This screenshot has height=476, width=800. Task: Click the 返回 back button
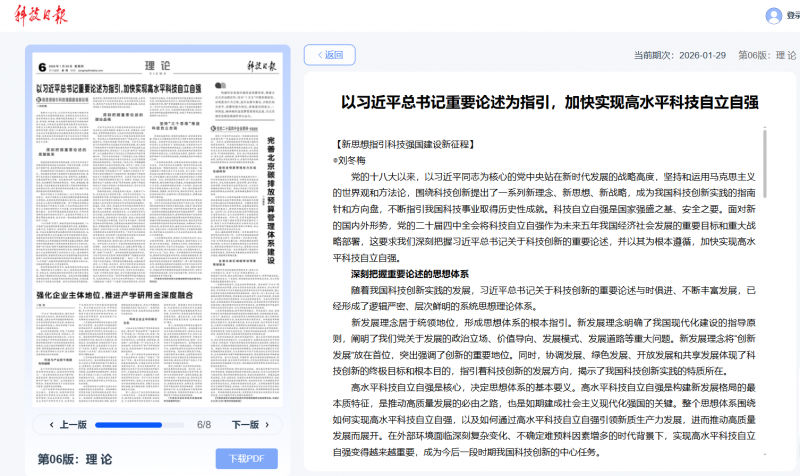(x=329, y=56)
